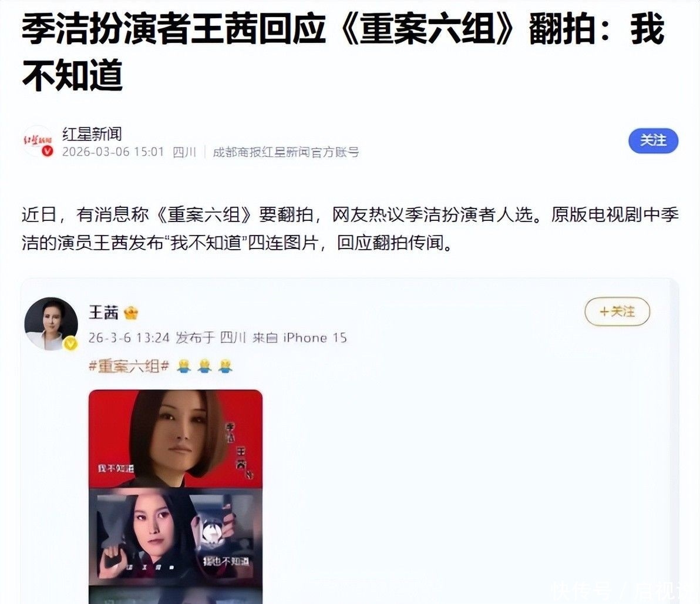Screen dimensions: 700x604
Task: Click the second crying emoji in the post
Action: point(205,366)
